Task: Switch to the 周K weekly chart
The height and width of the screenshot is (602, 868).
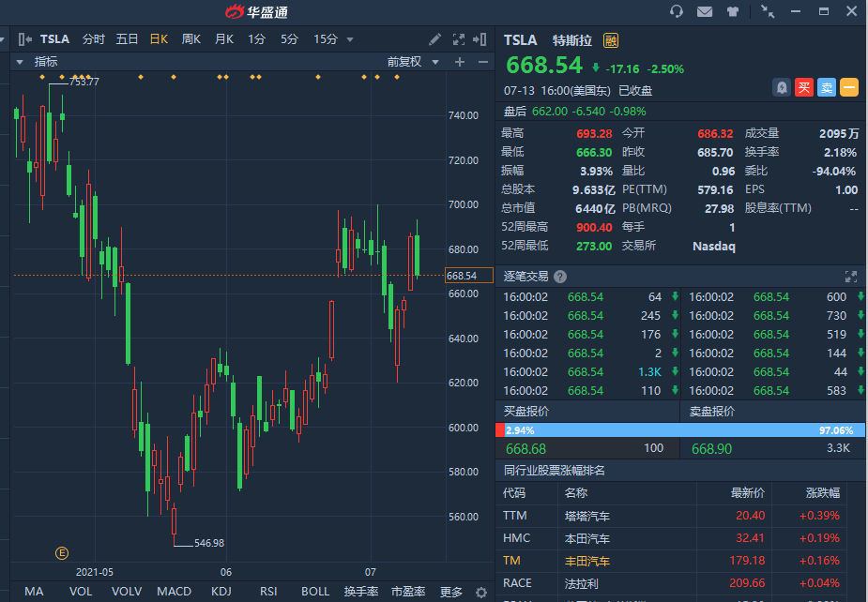Action: click(191, 39)
